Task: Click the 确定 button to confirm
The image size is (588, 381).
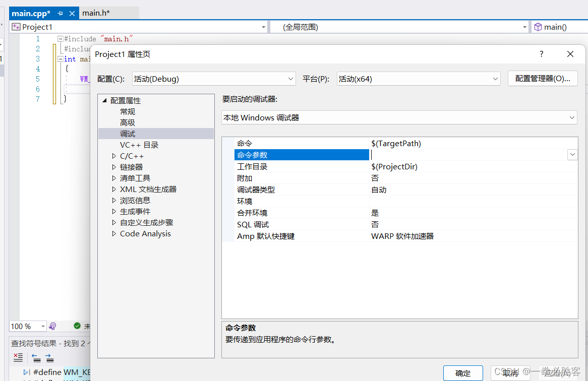Action: (x=463, y=373)
